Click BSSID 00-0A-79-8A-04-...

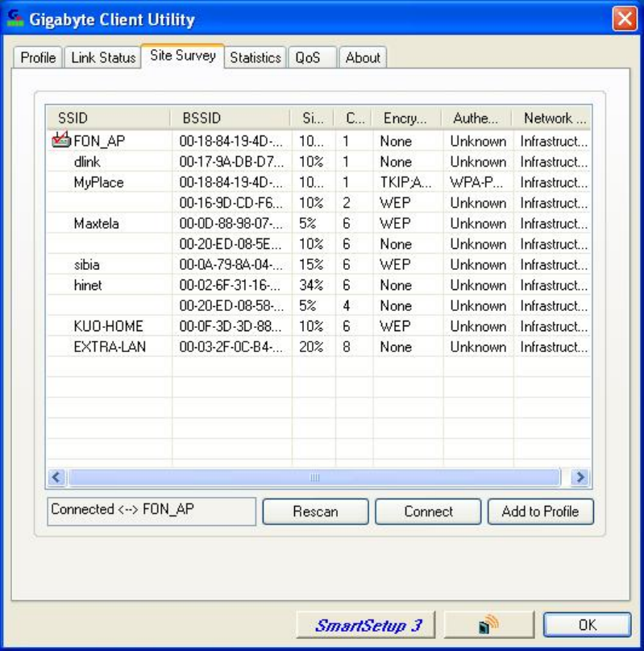(x=231, y=264)
